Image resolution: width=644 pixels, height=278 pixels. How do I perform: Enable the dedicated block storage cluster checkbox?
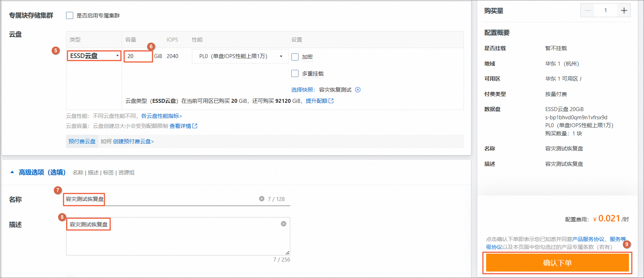point(70,15)
